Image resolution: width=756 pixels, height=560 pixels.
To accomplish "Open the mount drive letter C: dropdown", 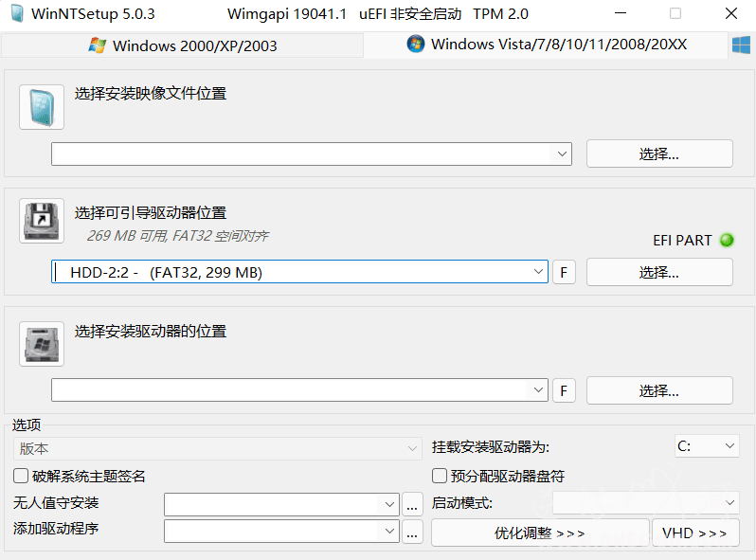I will coord(707,445).
